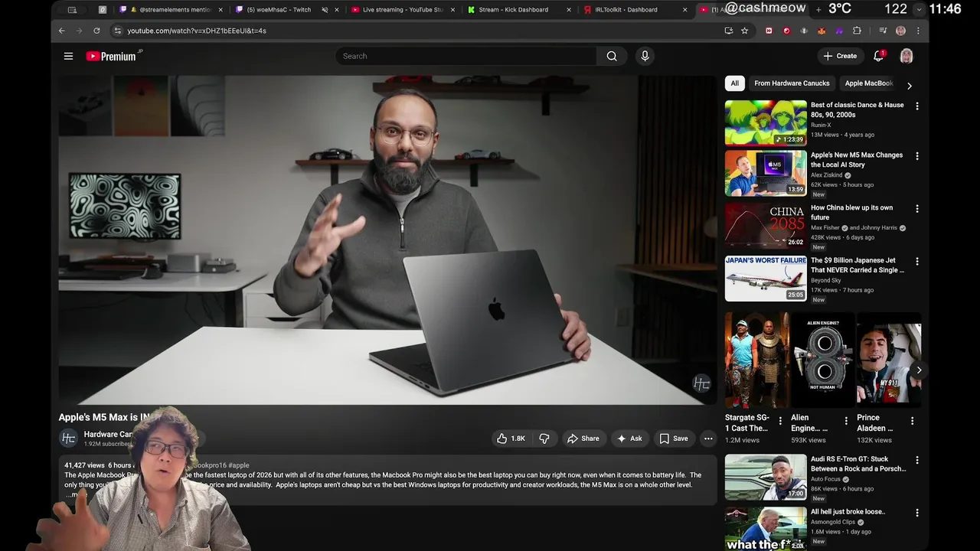Click the YouTube search input field
This screenshot has height=551, width=980.
[x=465, y=56]
